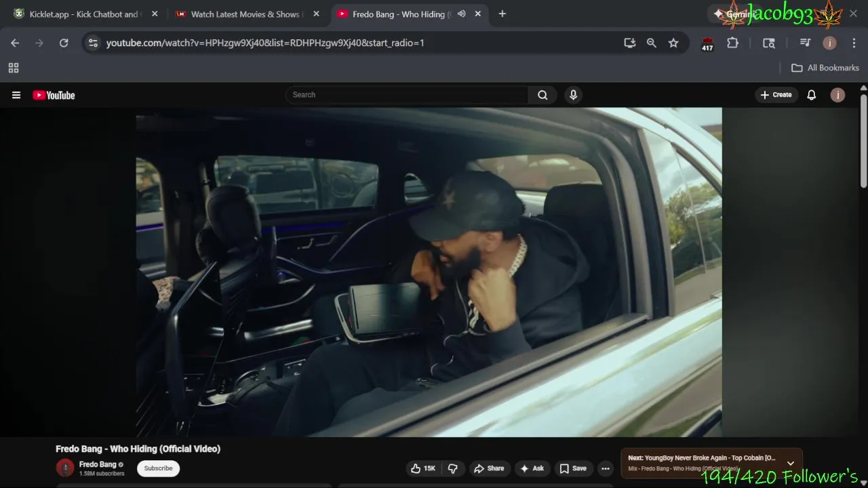This screenshot has width=868, height=488.
Task: Open the Fredo Bang channel name link
Action: point(98,464)
